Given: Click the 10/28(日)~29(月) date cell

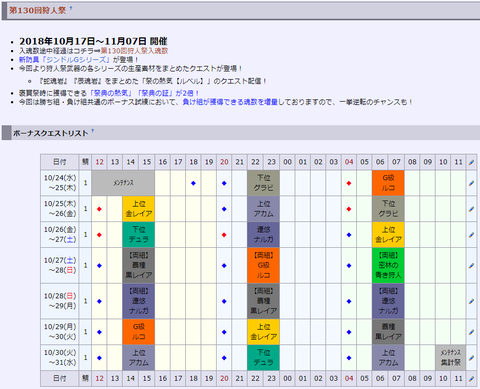Looking at the screenshot, I should 60,301.
